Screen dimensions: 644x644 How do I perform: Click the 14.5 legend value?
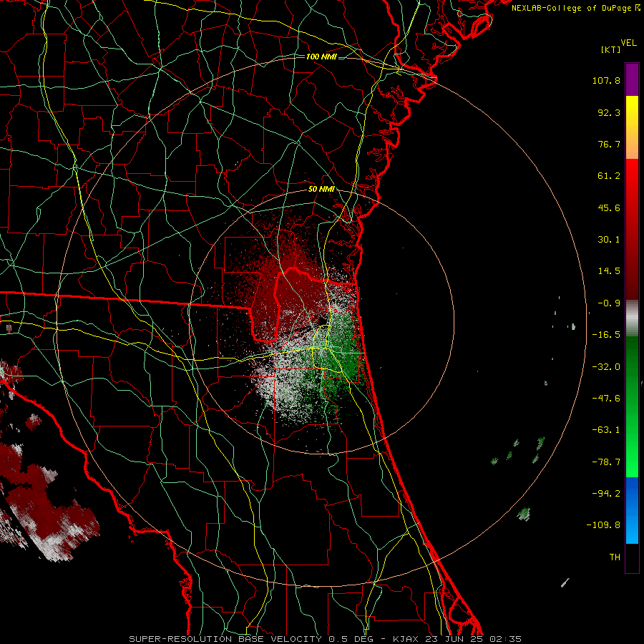click(x=609, y=271)
